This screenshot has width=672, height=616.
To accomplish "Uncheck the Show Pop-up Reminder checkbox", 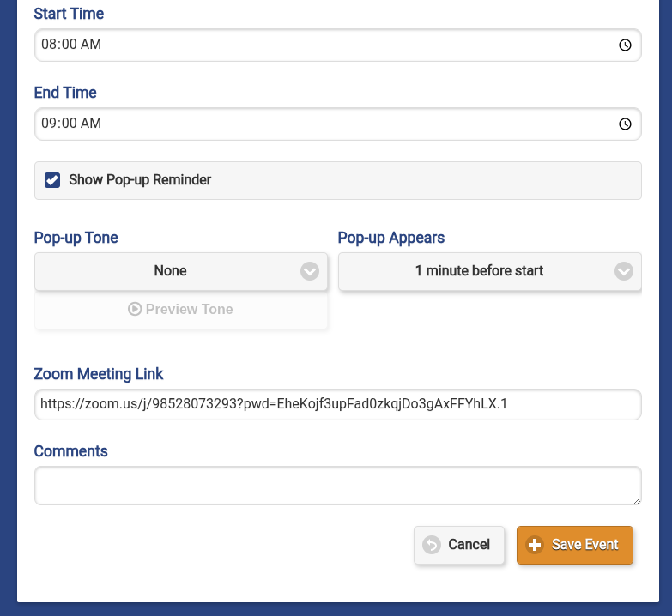I will coord(52,180).
